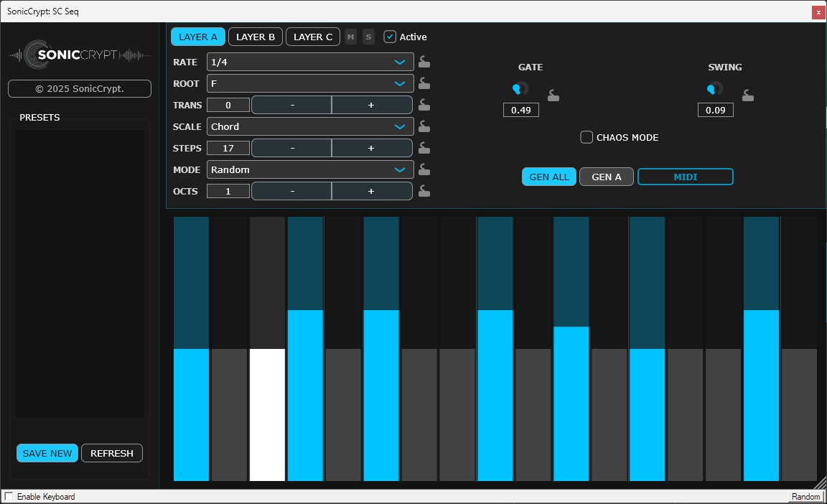Click the GEN ALL button
This screenshot has width=827, height=504.
click(x=548, y=177)
